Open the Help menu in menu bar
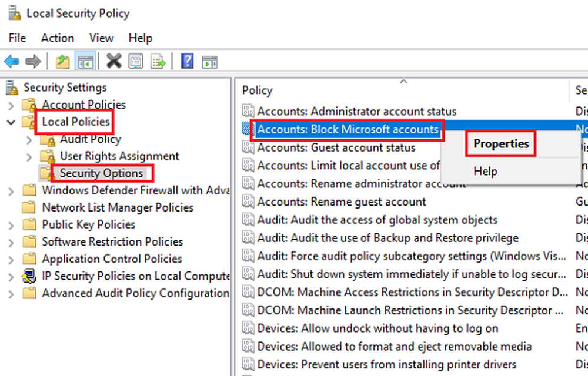 pos(141,38)
